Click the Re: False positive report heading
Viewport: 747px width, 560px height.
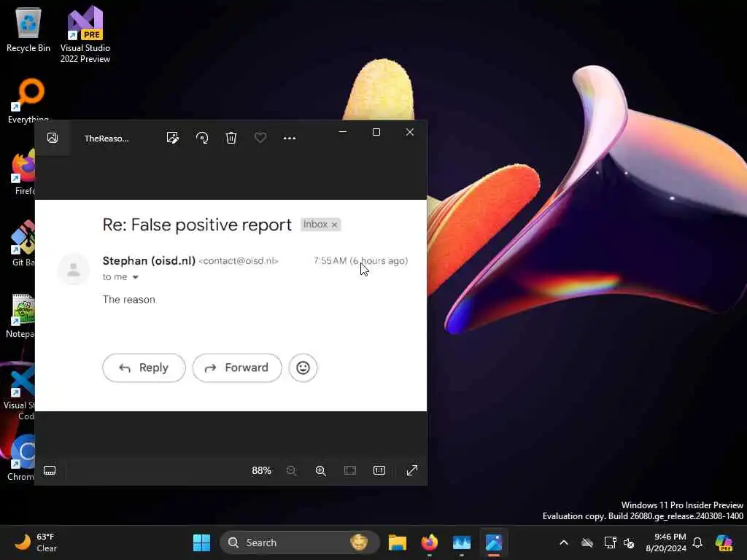click(x=197, y=225)
